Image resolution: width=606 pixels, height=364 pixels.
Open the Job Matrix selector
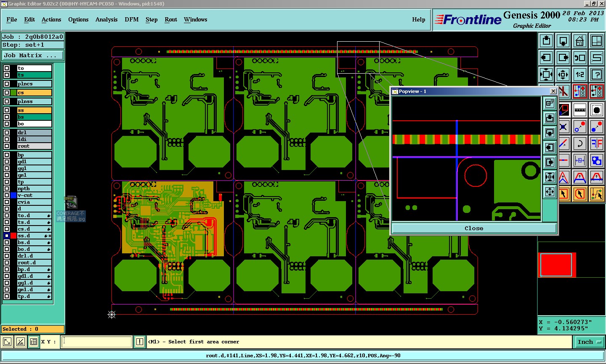pos(33,55)
